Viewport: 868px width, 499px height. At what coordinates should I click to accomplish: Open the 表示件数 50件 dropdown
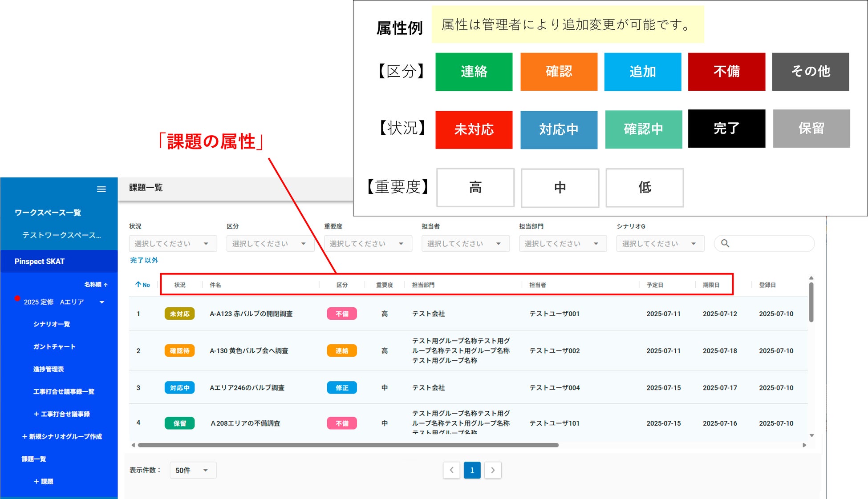193,470
